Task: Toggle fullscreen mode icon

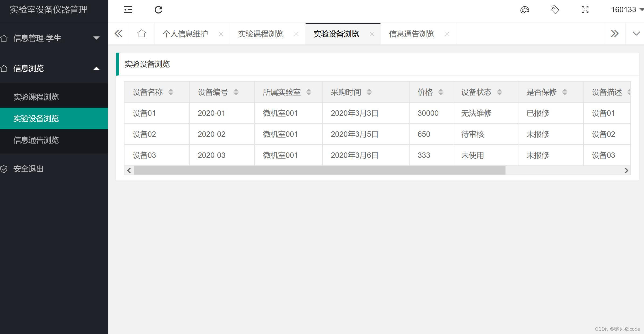Action: 585,10
